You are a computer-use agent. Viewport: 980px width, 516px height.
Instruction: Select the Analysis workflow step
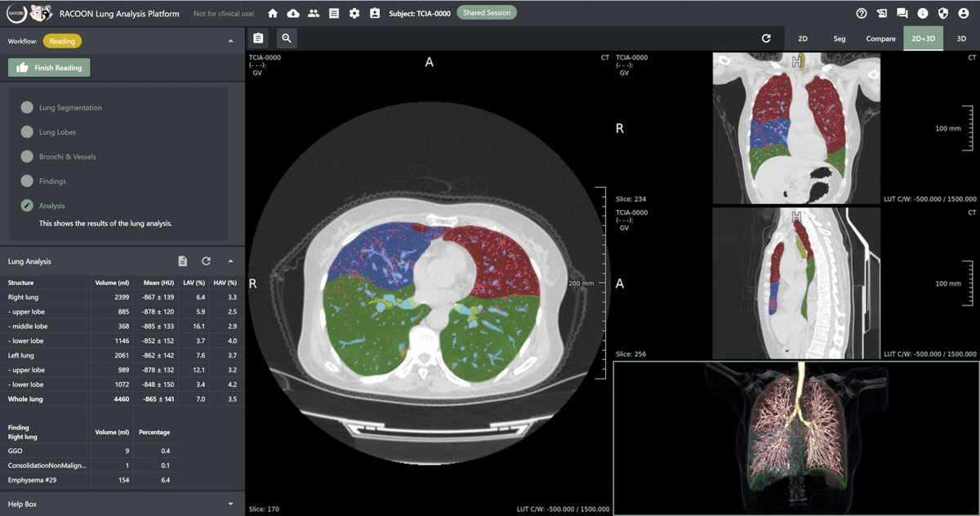coord(42,206)
